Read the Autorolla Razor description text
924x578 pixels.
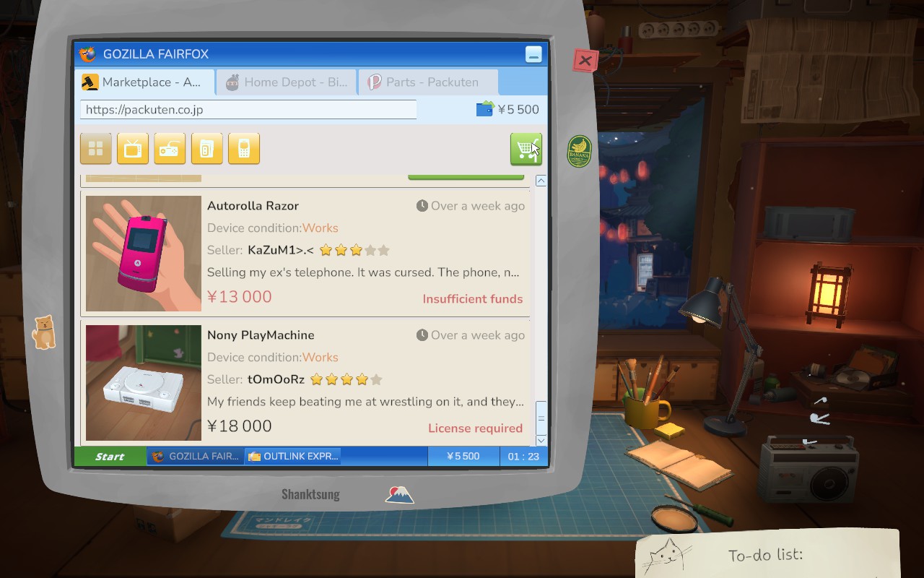(363, 272)
